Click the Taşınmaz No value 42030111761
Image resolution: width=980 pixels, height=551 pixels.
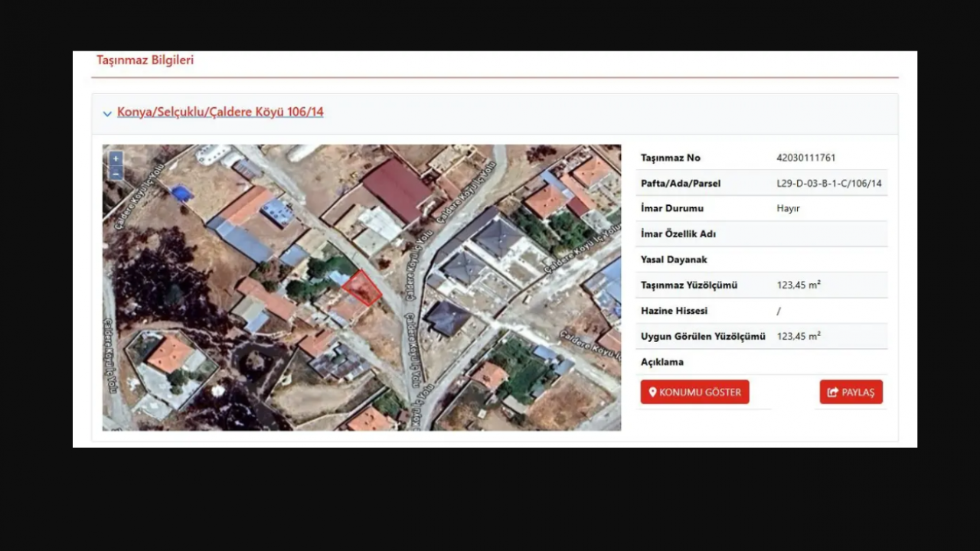(807, 158)
